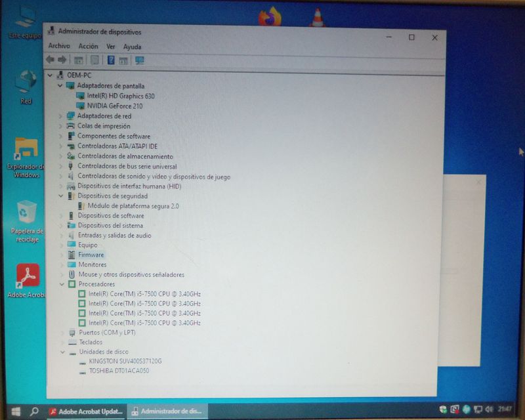Open the Windows Start menu

(15, 411)
